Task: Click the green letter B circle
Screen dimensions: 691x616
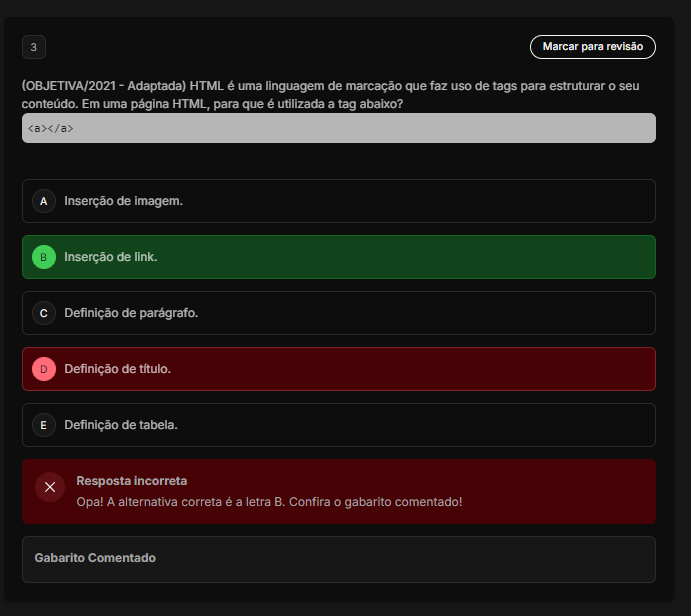Action: coord(44,257)
